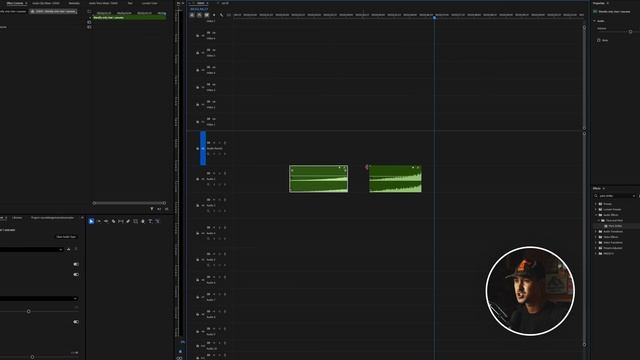This screenshot has width=640, height=360.
Task: Select the Track Select Forward tool
Action: [99, 221]
